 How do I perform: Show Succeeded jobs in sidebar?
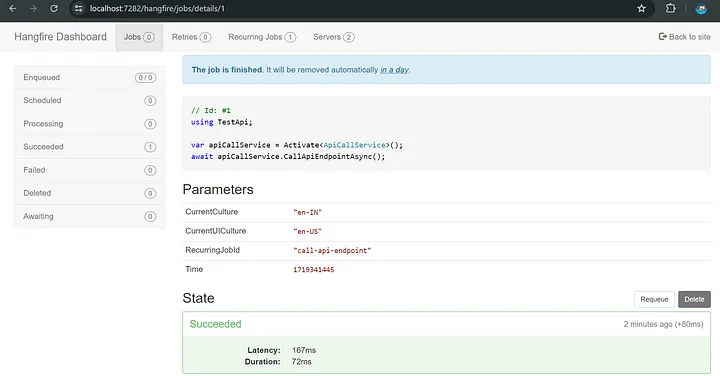(x=90, y=147)
